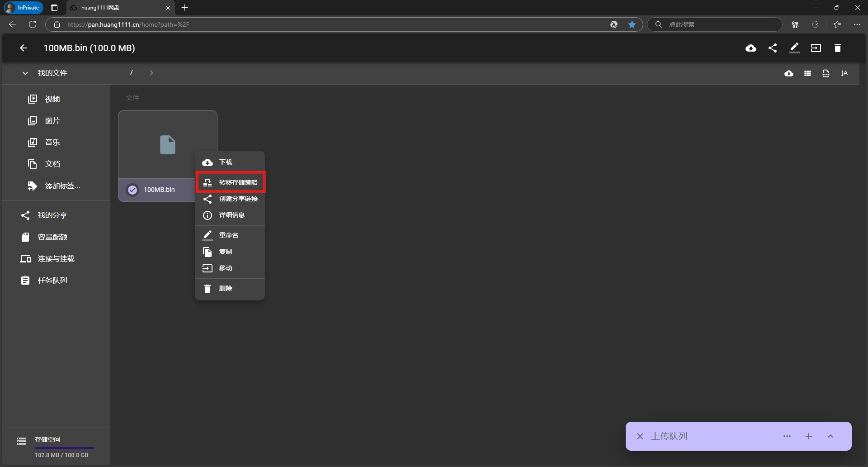The height and width of the screenshot is (467, 868).
Task: Click the share icon in top header
Action: pyautogui.click(x=773, y=48)
